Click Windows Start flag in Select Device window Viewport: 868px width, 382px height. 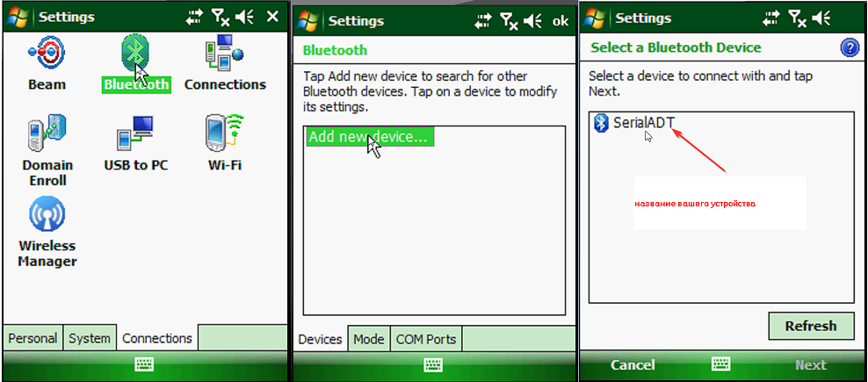click(x=595, y=18)
